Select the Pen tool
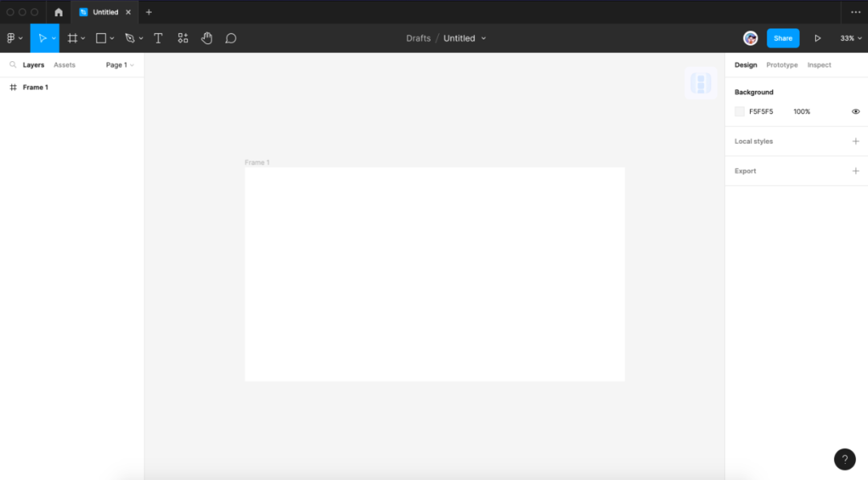The height and width of the screenshot is (480, 868). [x=130, y=39]
